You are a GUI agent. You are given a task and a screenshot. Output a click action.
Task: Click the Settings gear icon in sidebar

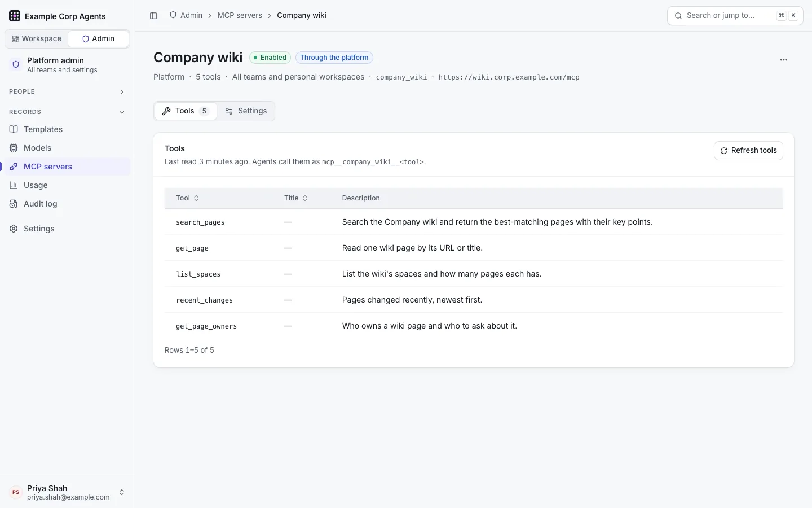coord(14,229)
